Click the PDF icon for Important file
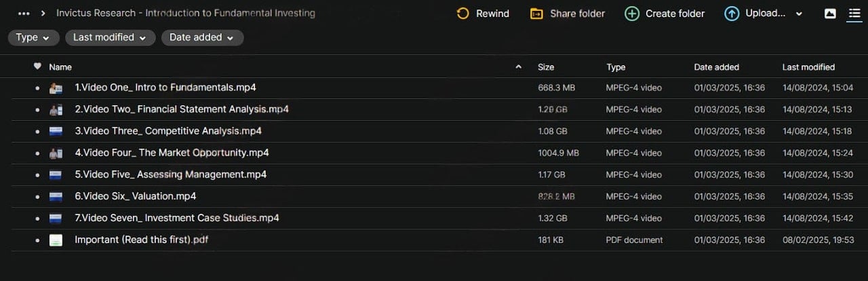The width and height of the screenshot is (868, 281). pos(56,240)
